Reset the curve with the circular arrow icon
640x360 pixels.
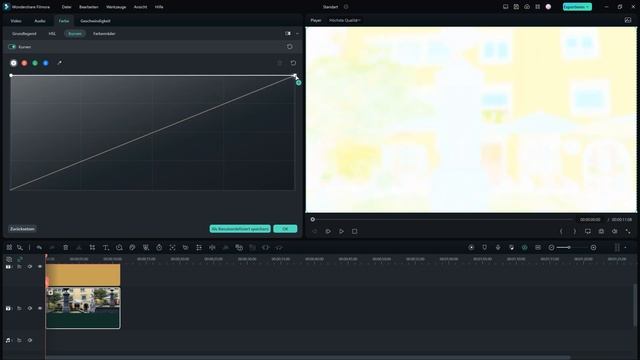coord(293,63)
